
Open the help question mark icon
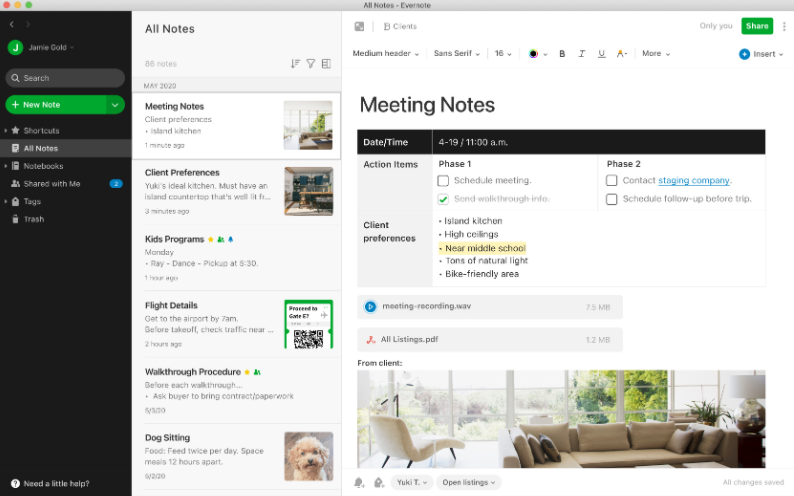15,483
